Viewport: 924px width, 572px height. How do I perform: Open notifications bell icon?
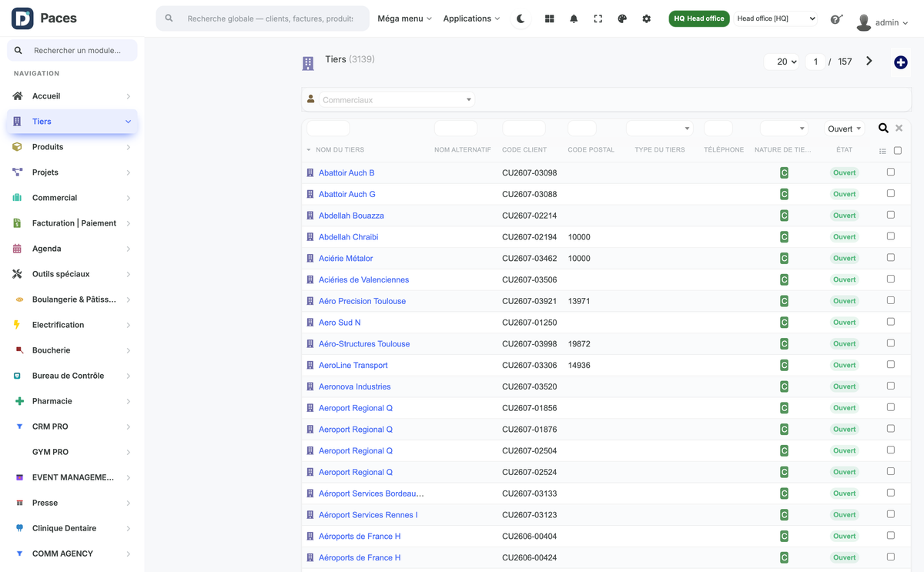tap(574, 18)
